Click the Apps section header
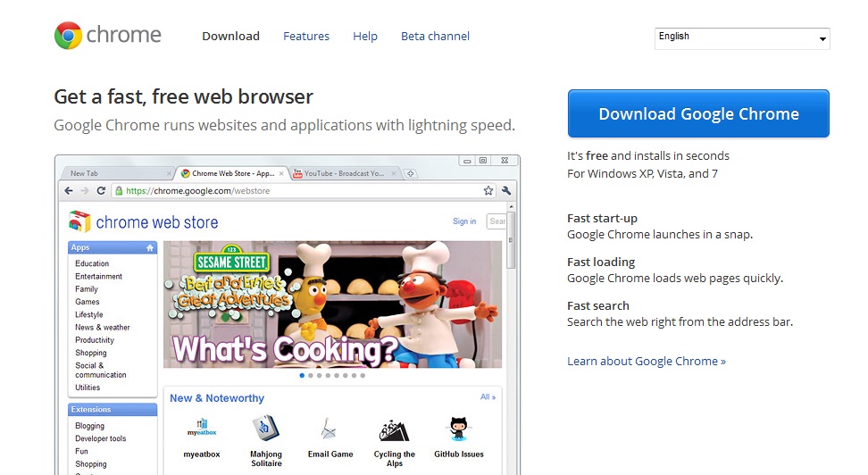 pos(113,247)
